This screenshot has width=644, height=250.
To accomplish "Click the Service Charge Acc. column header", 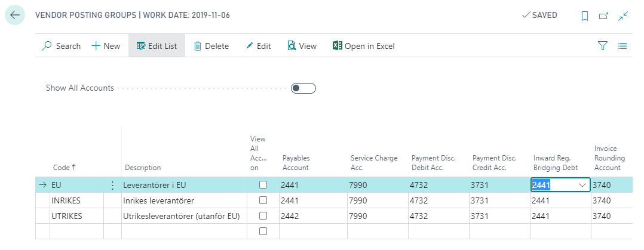I will [x=374, y=162].
